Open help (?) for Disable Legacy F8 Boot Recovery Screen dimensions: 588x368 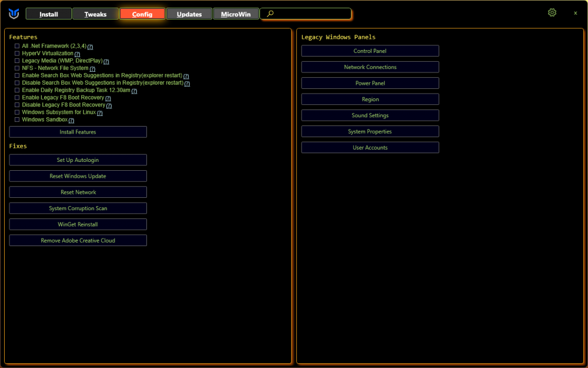(x=109, y=105)
